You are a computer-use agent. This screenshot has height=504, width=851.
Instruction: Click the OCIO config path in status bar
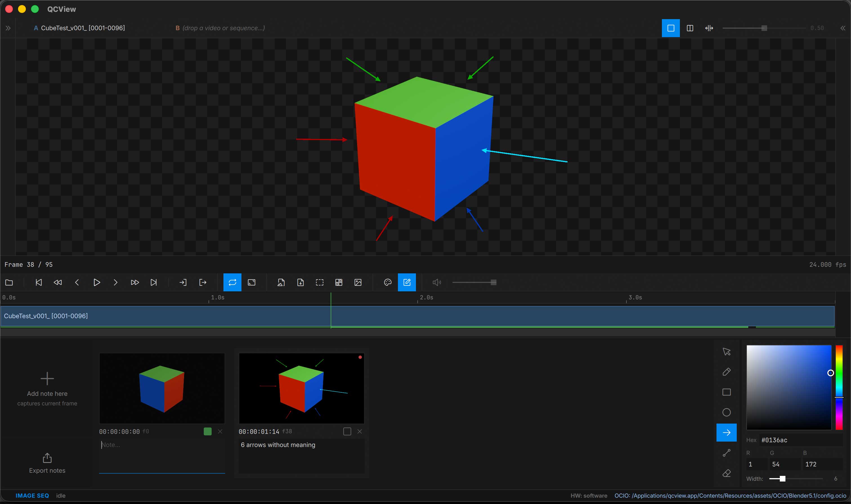point(730,496)
